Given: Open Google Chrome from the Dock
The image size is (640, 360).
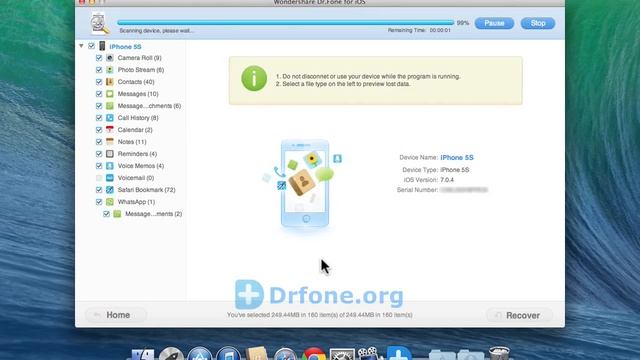Looking at the screenshot, I should point(313,354).
